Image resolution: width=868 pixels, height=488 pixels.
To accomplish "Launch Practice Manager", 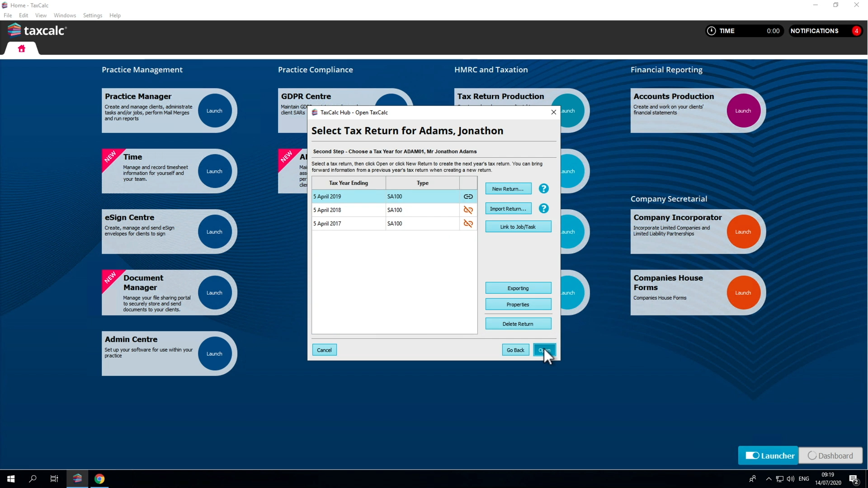I will coord(214,111).
